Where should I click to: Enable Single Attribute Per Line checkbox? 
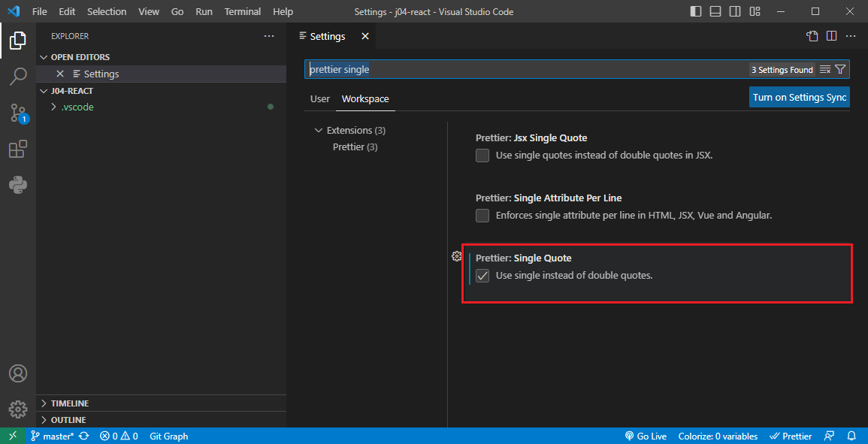pyautogui.click(x=482, y=216)
